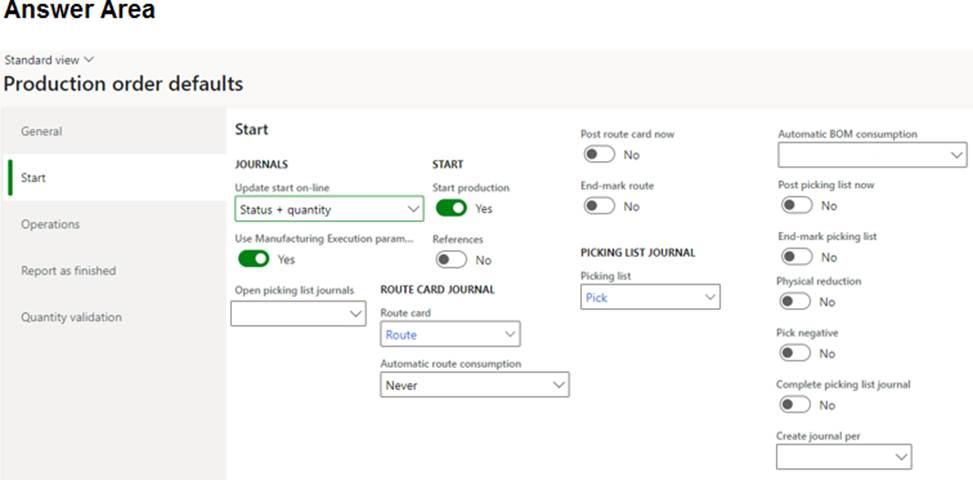Expand the Route card dropdown
This screenshot has width=973, height=480.
[x=450, y=334]
